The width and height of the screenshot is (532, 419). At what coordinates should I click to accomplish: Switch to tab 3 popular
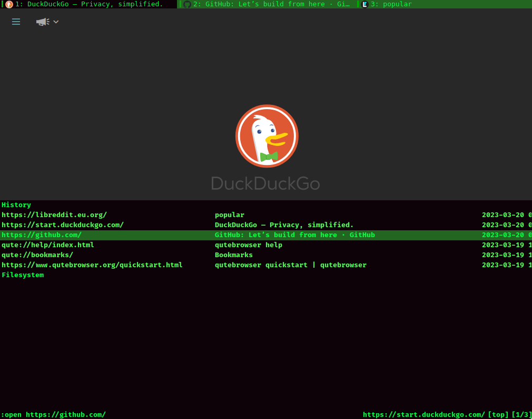pos(445,4)
